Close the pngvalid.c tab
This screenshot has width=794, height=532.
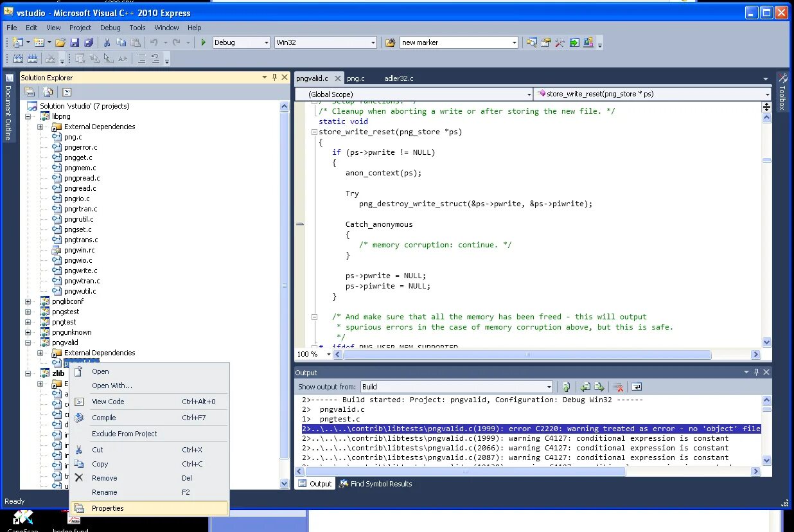pyautogui.click(x=338, y=78)
